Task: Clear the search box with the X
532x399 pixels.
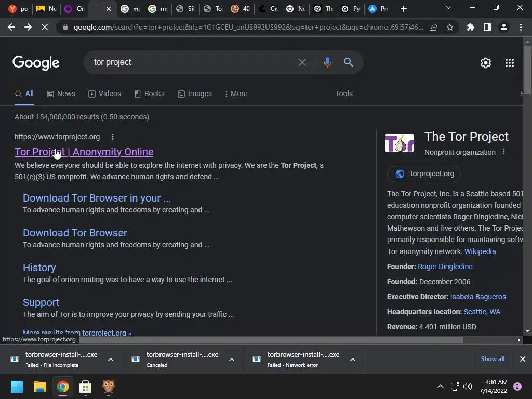Action: click(302, 62)
